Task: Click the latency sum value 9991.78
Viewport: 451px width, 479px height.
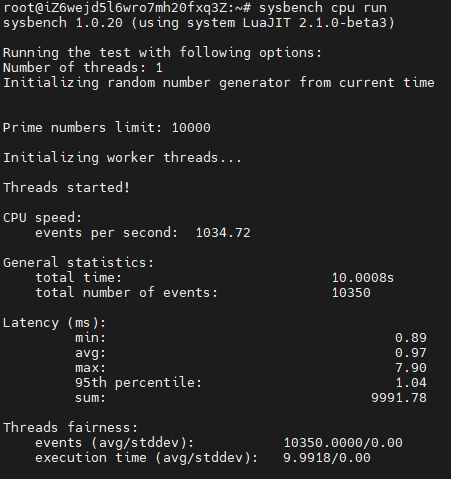Action: [x=399, y=398]
